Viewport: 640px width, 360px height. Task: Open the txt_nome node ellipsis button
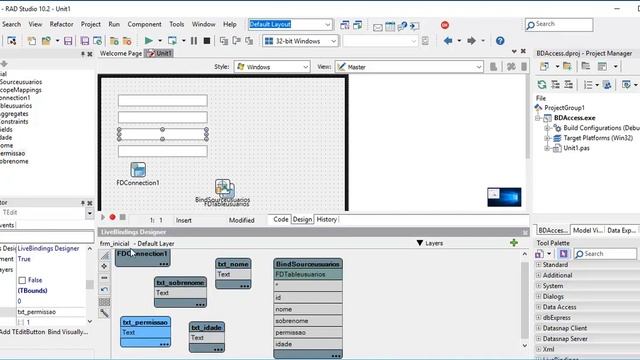click(x=244, y=285)
